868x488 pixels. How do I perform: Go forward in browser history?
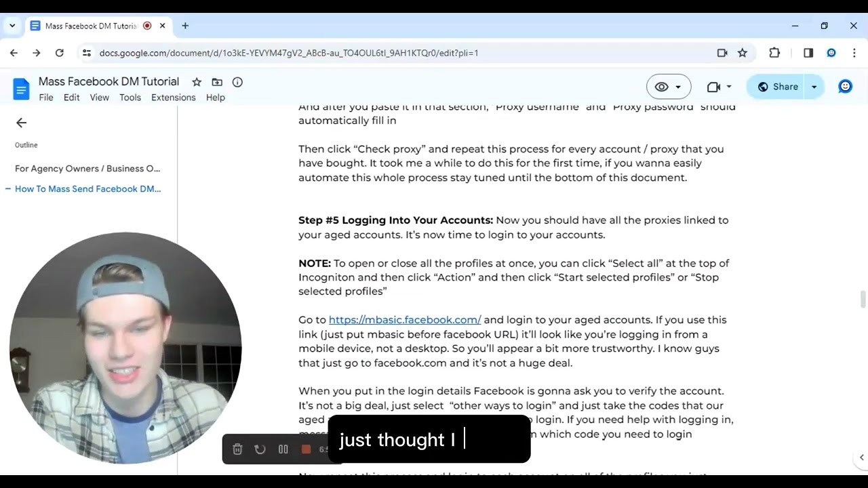[x=37, y=53]
